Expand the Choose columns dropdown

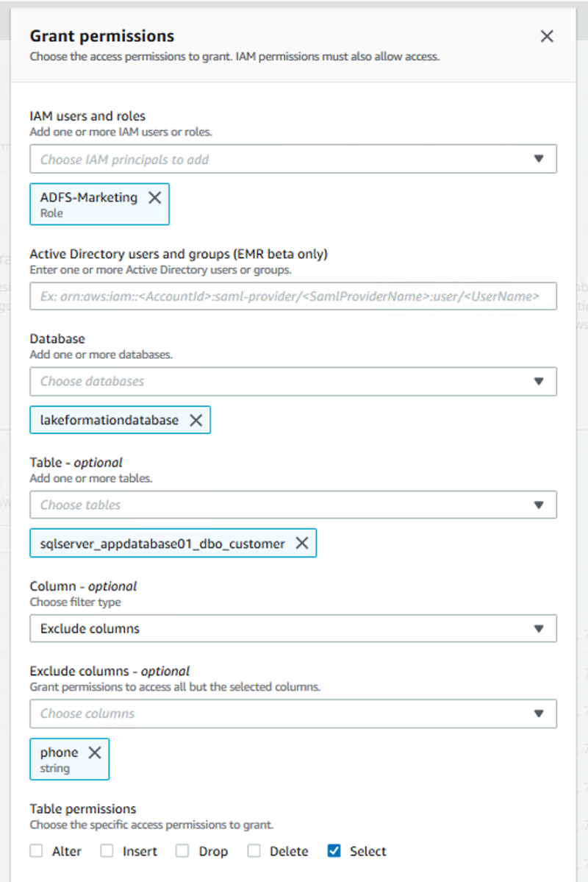coord(293,714)
